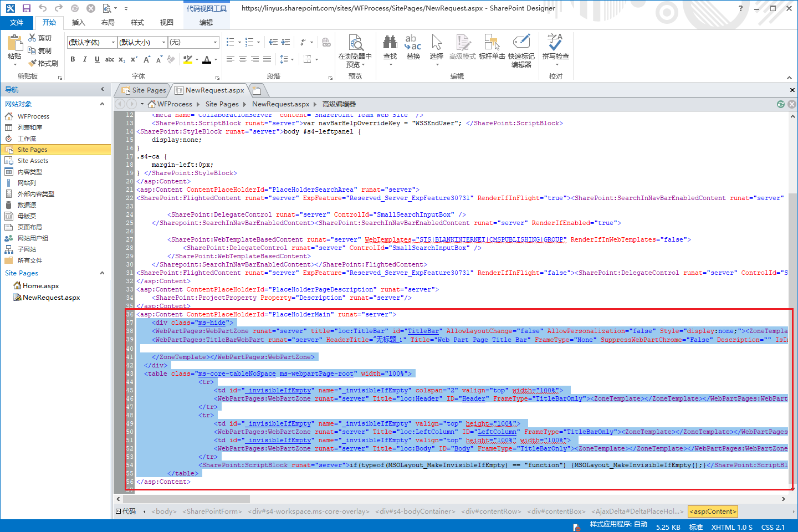Click the Paste (粘贴) clipboard icon
The width and height of the screenshot is (798, 532).
(x=15, y=43)
